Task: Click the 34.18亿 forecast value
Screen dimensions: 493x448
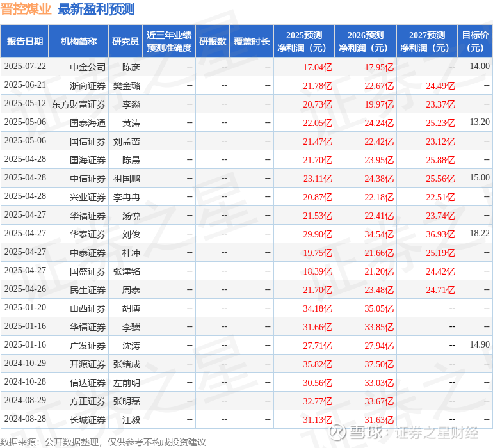Action: coord(318,308)
